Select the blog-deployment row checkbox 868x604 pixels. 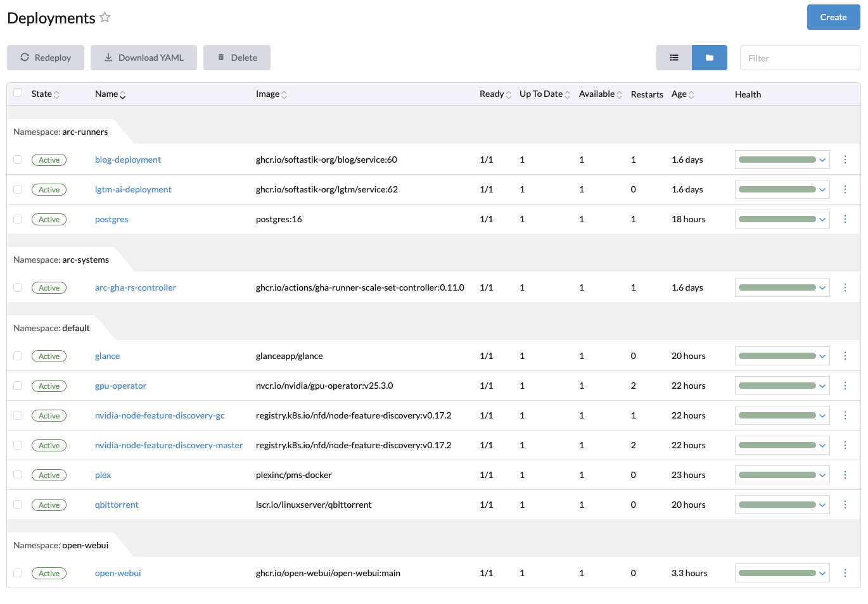[x=18, y=160]
